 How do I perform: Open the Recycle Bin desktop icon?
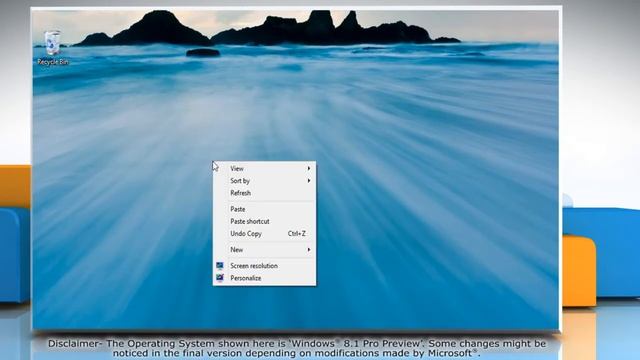[53, 48]
